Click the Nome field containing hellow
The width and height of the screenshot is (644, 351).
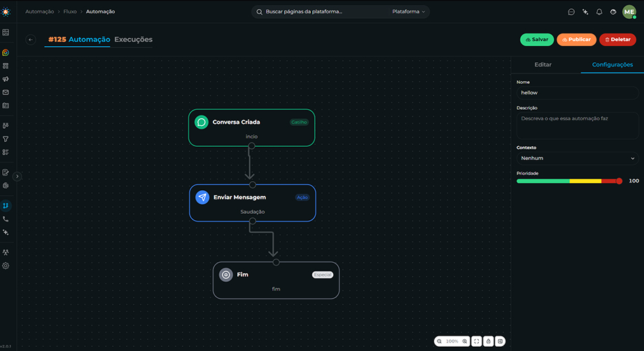577,93
